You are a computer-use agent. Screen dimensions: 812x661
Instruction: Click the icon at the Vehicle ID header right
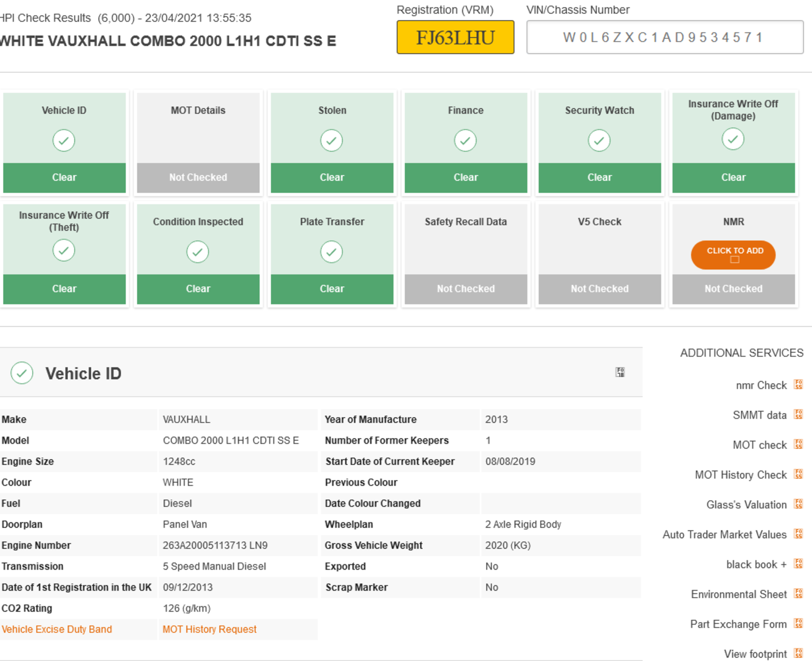(620, 372)
